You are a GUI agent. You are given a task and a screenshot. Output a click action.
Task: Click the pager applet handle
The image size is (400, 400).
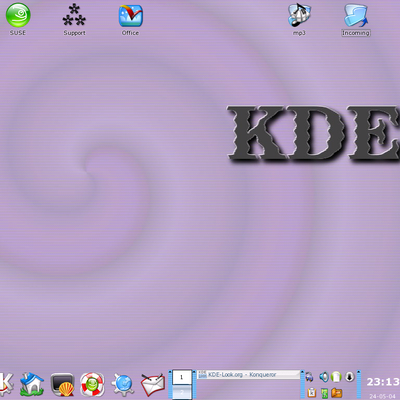[x=170, y=384]
